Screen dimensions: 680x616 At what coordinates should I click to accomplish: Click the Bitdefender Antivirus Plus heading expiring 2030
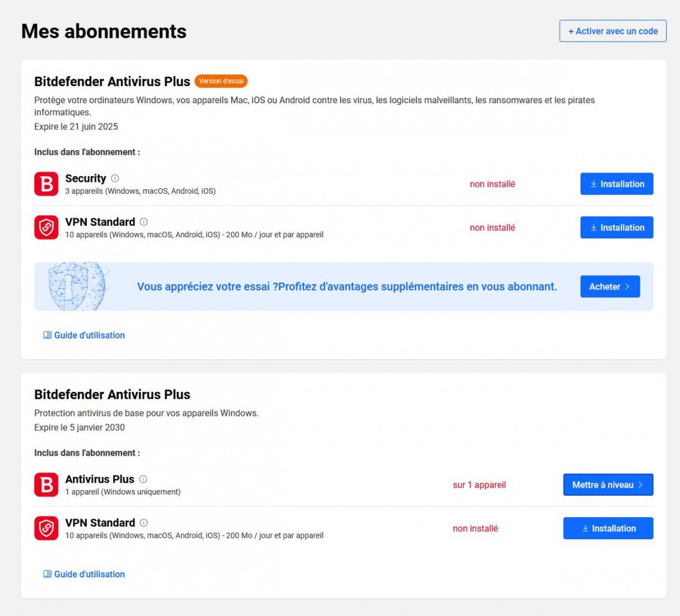pyautogui.click(x=112, y=395)
